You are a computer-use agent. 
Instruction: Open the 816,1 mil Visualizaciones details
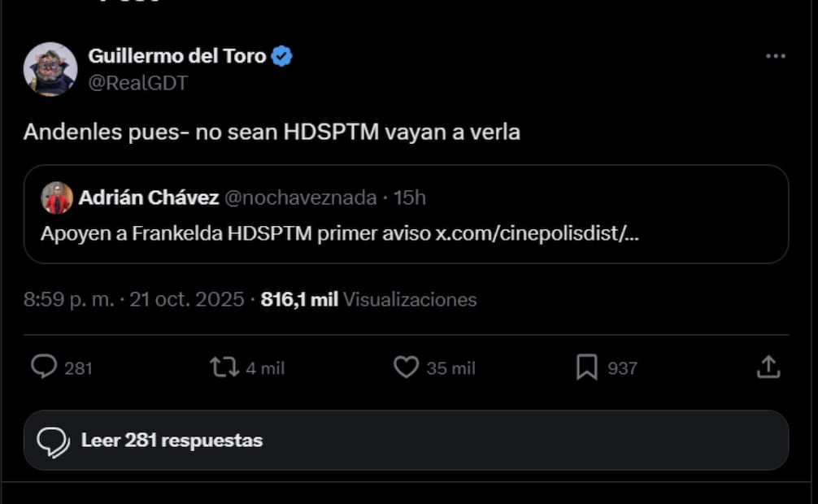click(x=371, y=299)
